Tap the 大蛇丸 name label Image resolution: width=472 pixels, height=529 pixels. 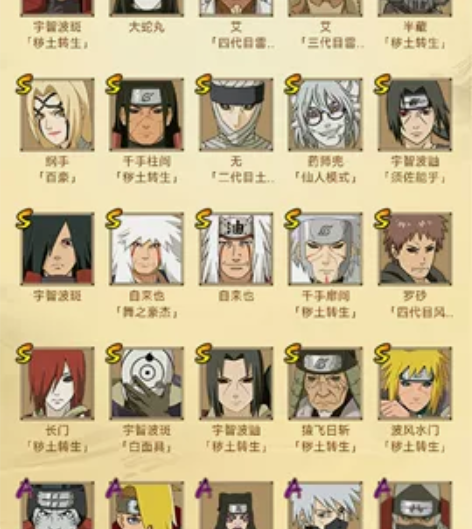click(146, 27)
